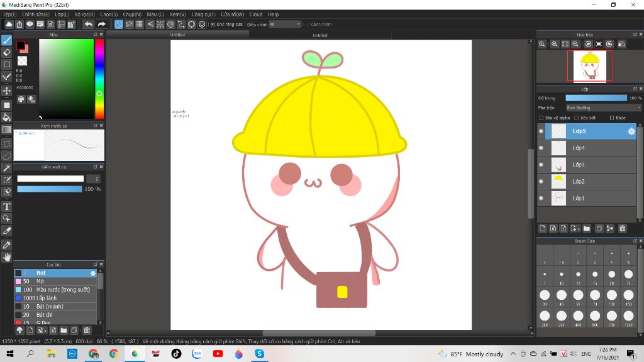Select the Bút chì pencil brush
The image size is (644, 362).
click(x=55, y=315)
